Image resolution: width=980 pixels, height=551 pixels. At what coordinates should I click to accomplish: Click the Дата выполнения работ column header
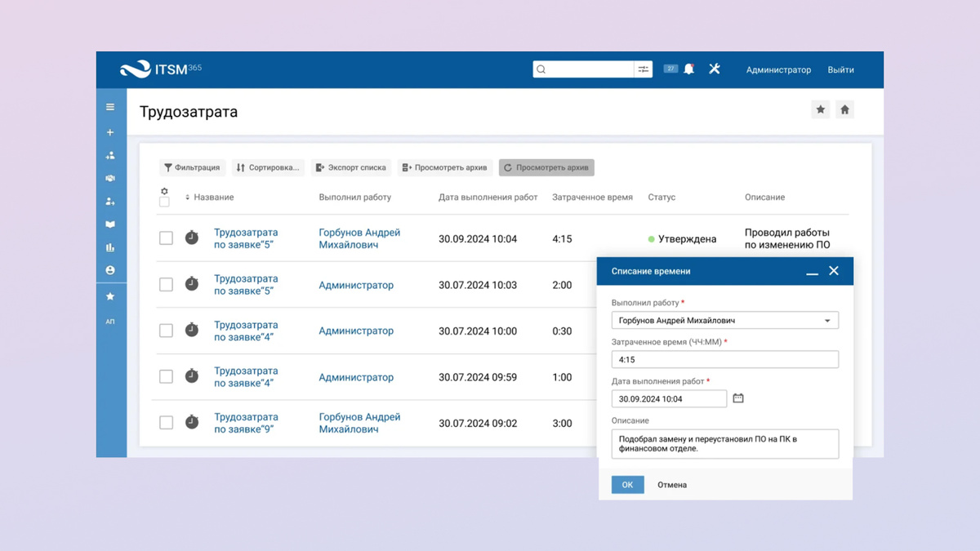pos(488,198)
